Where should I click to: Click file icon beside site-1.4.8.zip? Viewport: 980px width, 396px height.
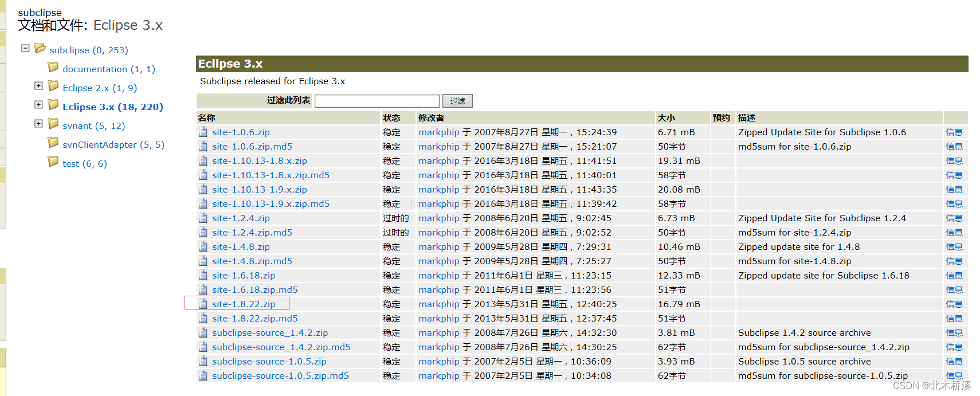click(x=203, y=246)
